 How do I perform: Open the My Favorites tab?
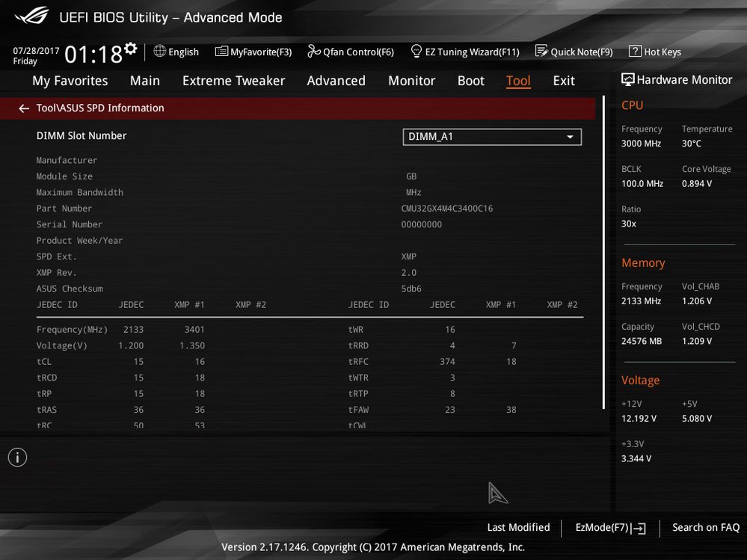70,81
